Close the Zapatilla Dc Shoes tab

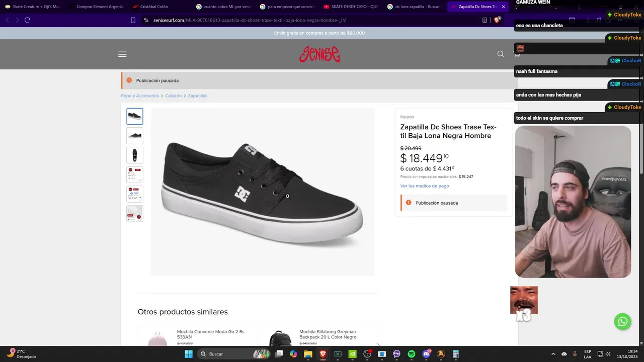pos(503,7)
